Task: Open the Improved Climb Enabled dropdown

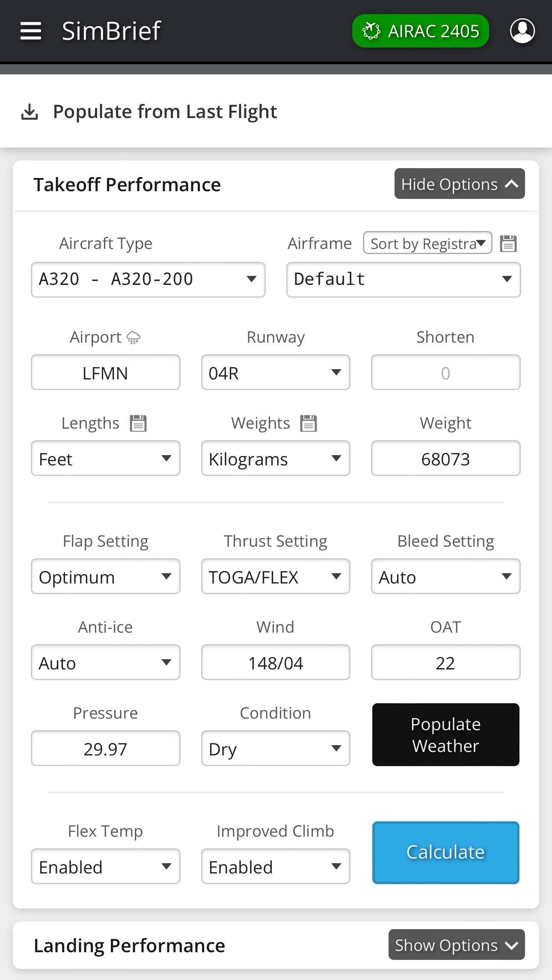Action: [x=276, y=867]
